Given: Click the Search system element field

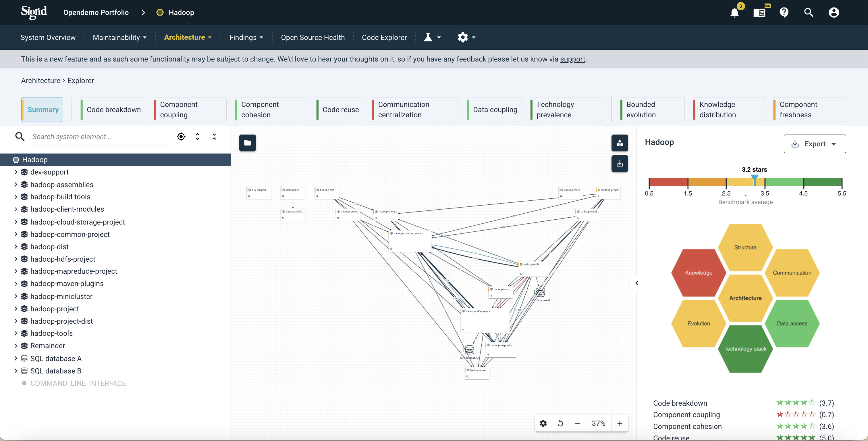Looking at the screenshot, I should [100, 137].
